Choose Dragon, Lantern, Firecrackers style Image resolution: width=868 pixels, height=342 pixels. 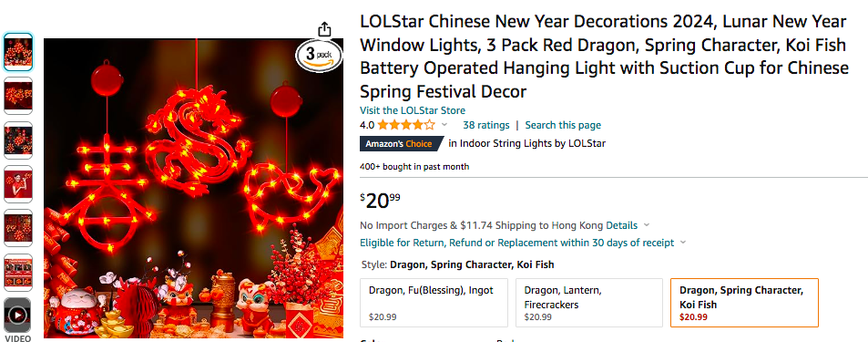pos(589,303)
